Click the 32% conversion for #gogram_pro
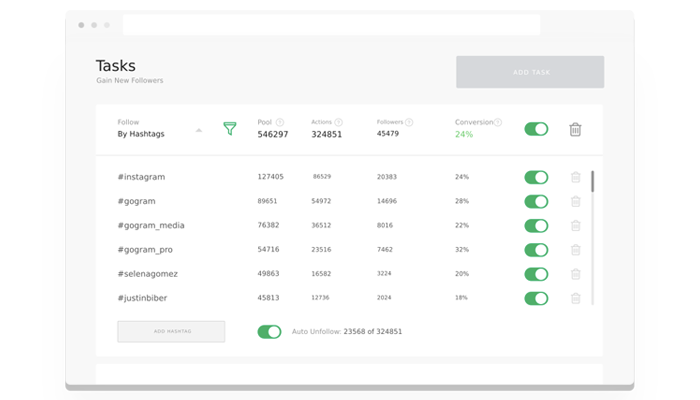The height and width of the screenshot is (400, 700). click(x=462, y=250)
